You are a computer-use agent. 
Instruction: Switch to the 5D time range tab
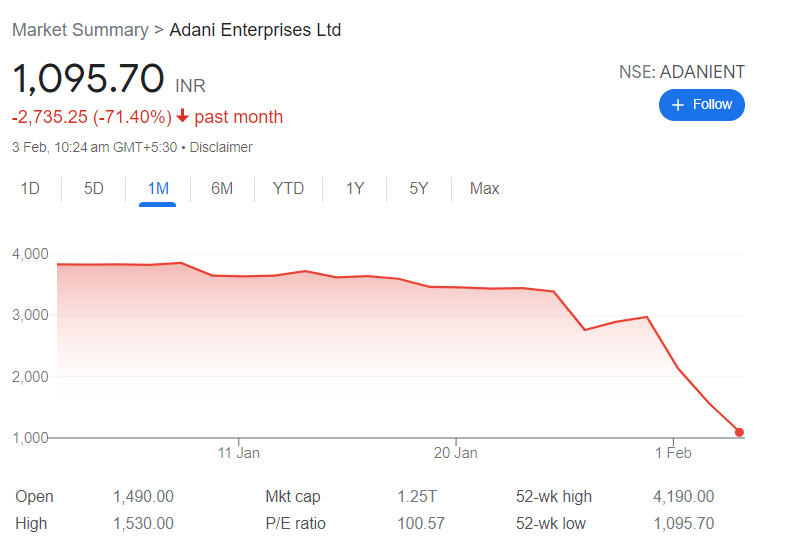94,188
